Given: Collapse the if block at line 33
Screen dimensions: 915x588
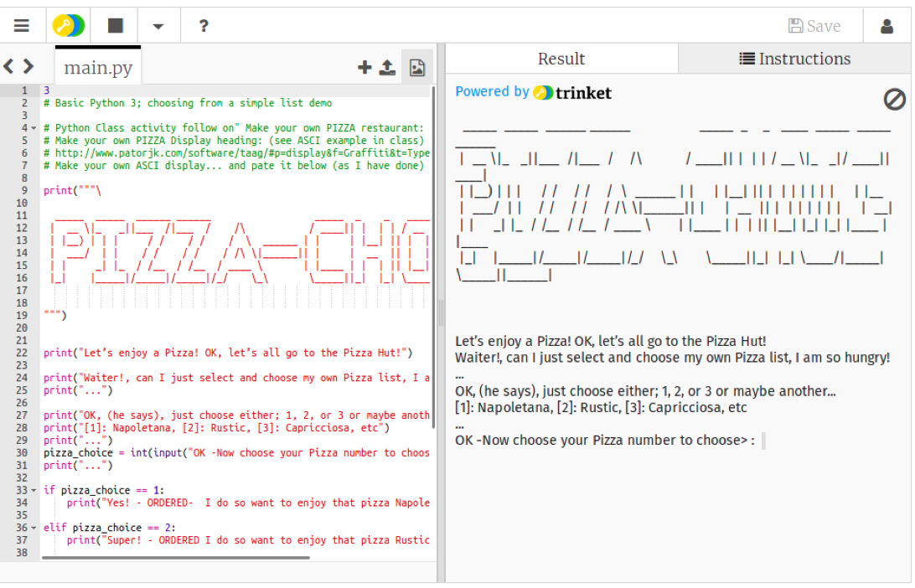Looking at the screenshot, I should 34,490.
